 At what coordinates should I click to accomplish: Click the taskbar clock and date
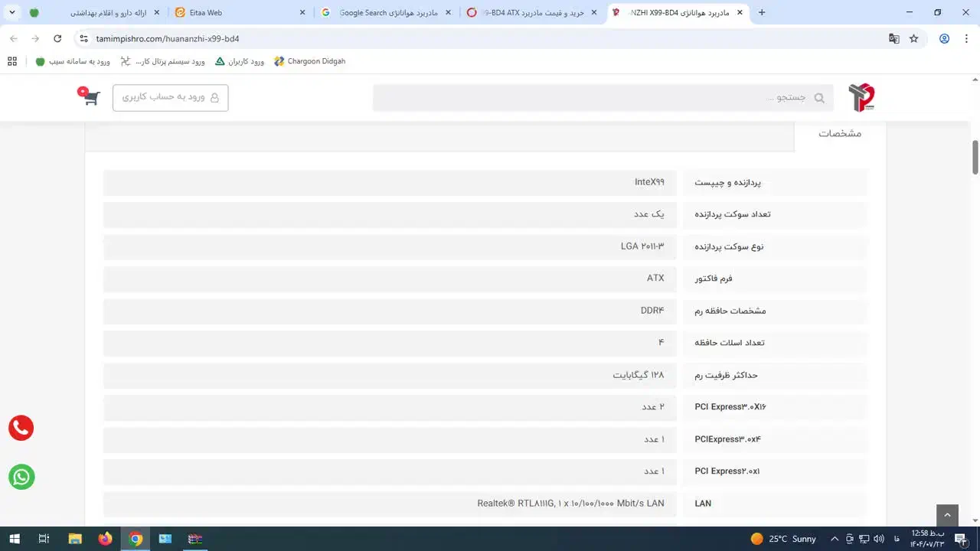[928, 539]
